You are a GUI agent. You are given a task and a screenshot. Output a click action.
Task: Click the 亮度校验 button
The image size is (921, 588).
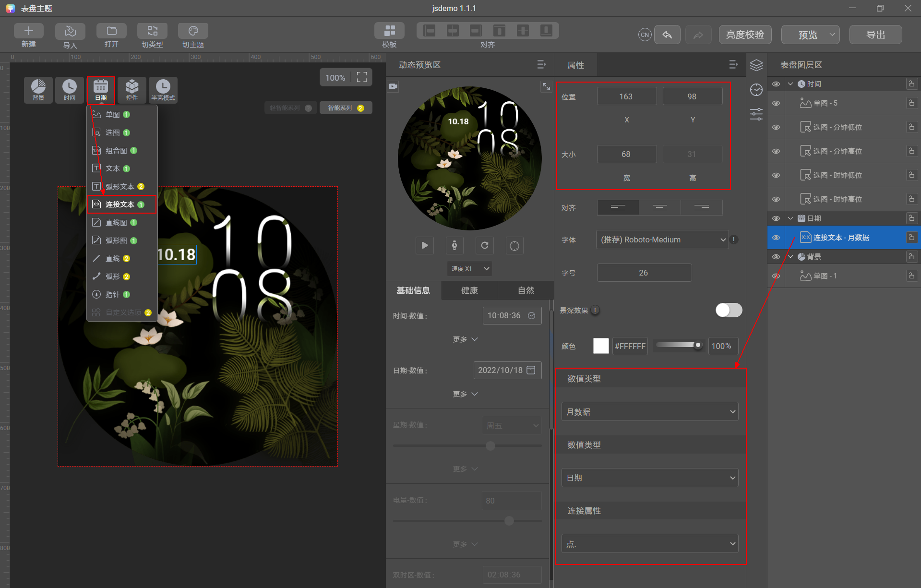pyautogui.click(x=745, y=35)
